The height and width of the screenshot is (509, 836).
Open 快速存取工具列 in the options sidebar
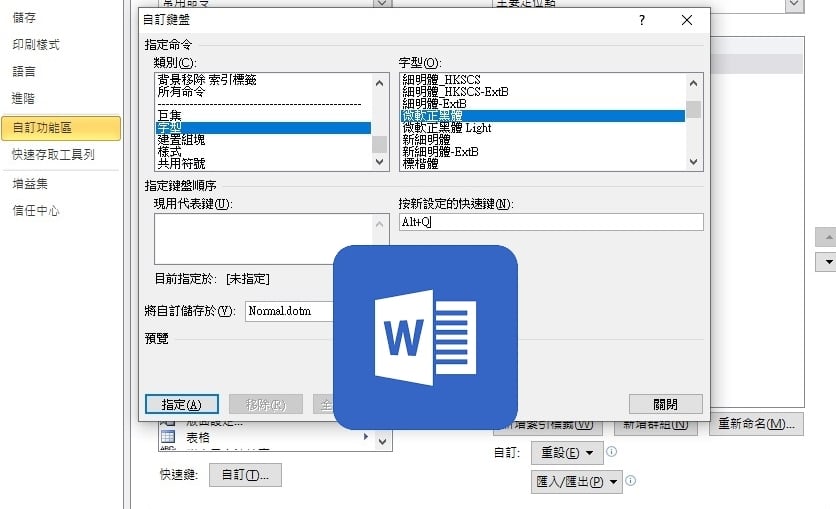[53, 155]
